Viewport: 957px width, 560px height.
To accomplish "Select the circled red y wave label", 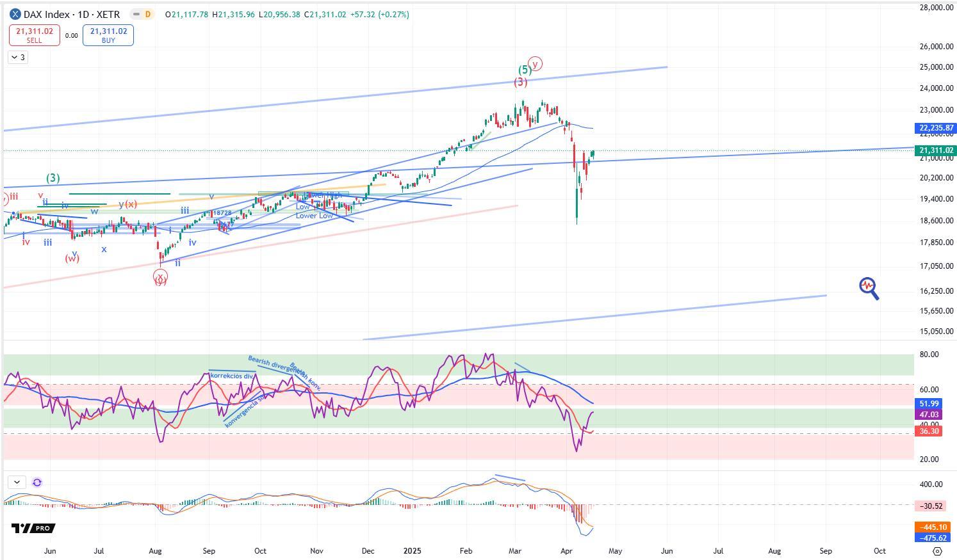I will tap(536, 63).
